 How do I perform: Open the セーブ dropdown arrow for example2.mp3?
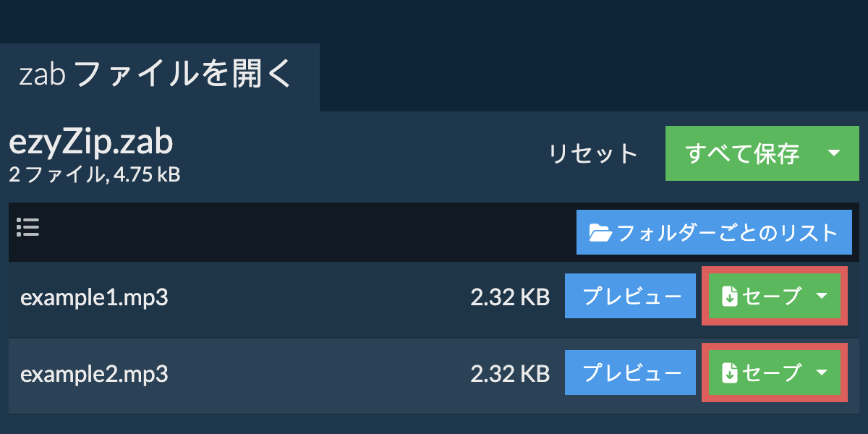[822, 373]
